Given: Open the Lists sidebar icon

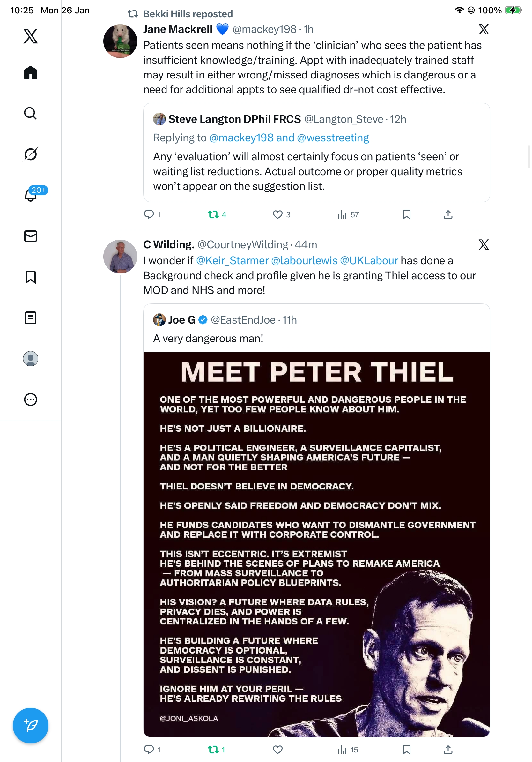Looking at the screenshot, I should [x=31, y=318].
